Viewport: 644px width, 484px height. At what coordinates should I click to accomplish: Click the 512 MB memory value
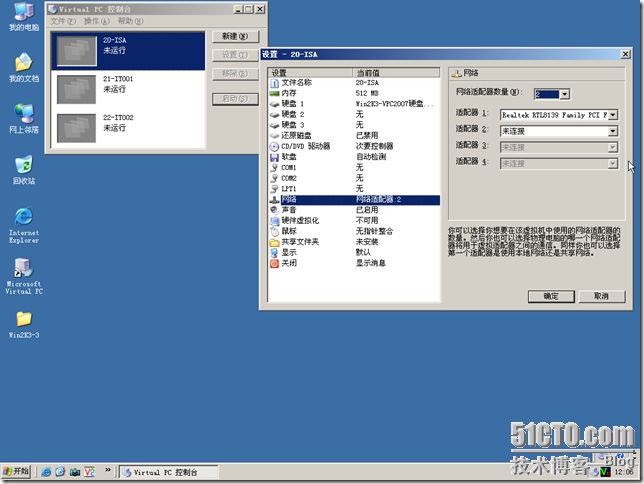point(367,93)
